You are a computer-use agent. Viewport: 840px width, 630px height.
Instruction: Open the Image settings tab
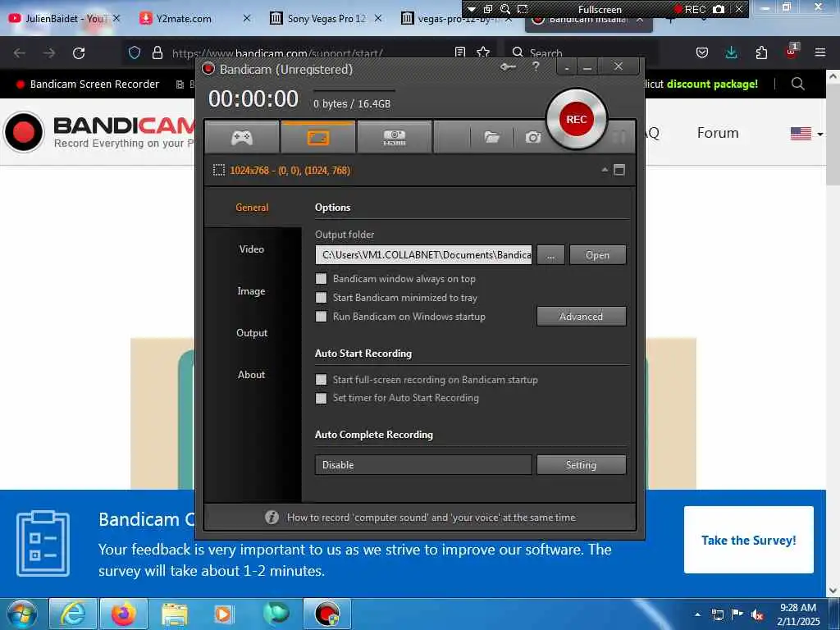pyautogui.click(x=252, y=291)
